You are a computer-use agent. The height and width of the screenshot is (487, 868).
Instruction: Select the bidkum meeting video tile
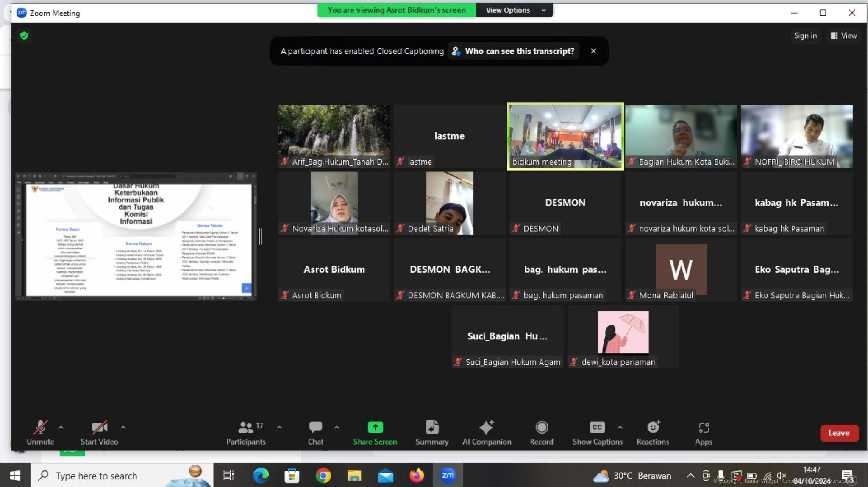pos(565,136)
